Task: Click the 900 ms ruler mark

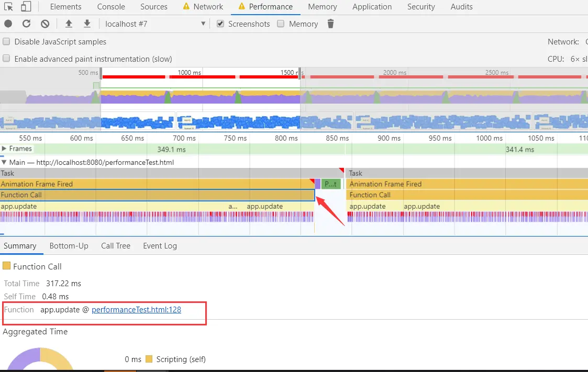Action: [x=389, y=138]
